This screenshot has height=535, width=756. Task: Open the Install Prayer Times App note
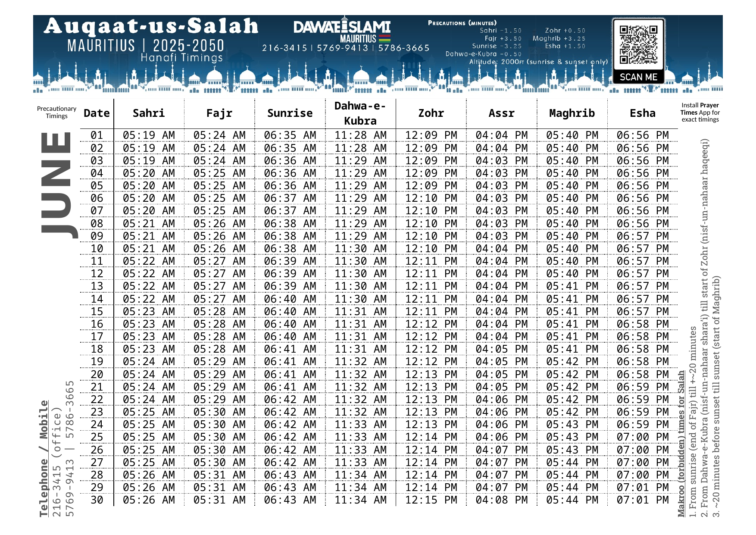tap(700, 112)
